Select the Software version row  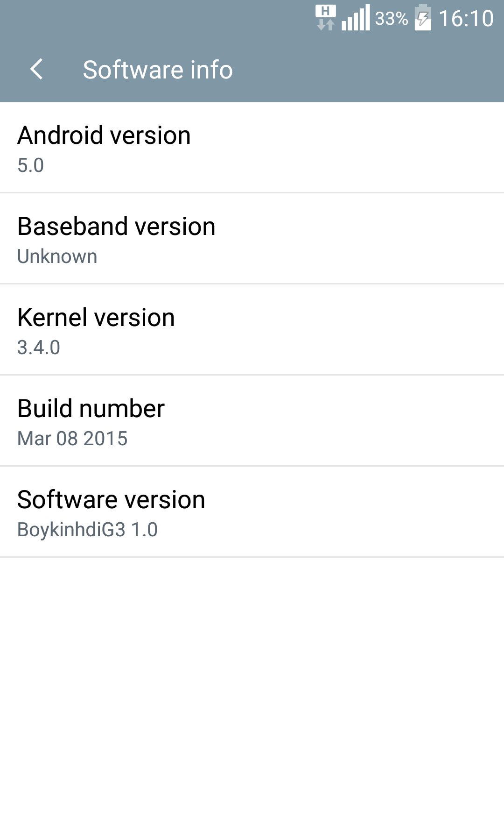tap(252, 511)
